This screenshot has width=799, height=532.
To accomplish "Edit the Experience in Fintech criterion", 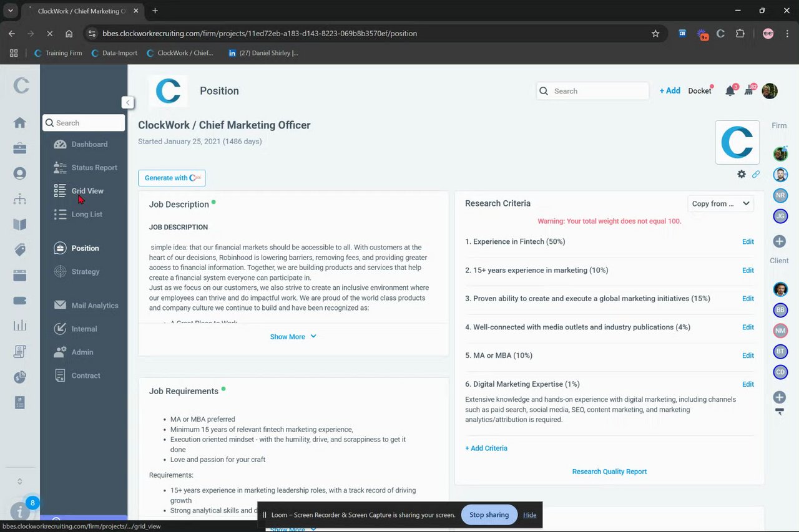I will click(x=748, y=242).
